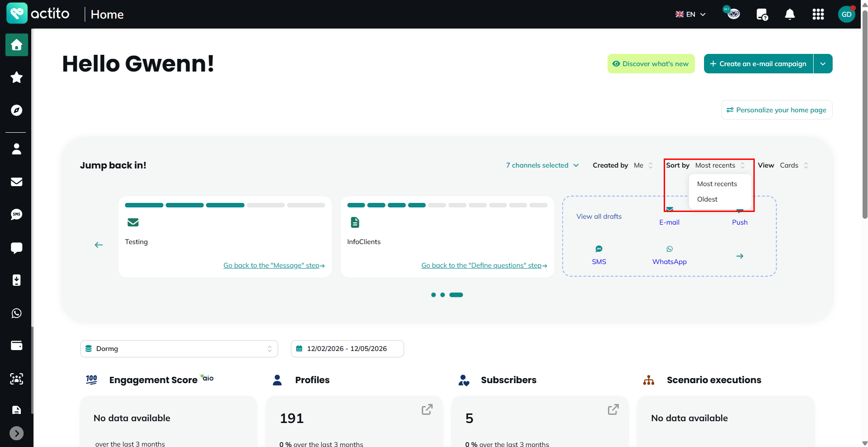This screenshot has width=868, height=447.
Task: Follow Go back to "Message" step link
Action: (x=274, y=265)
